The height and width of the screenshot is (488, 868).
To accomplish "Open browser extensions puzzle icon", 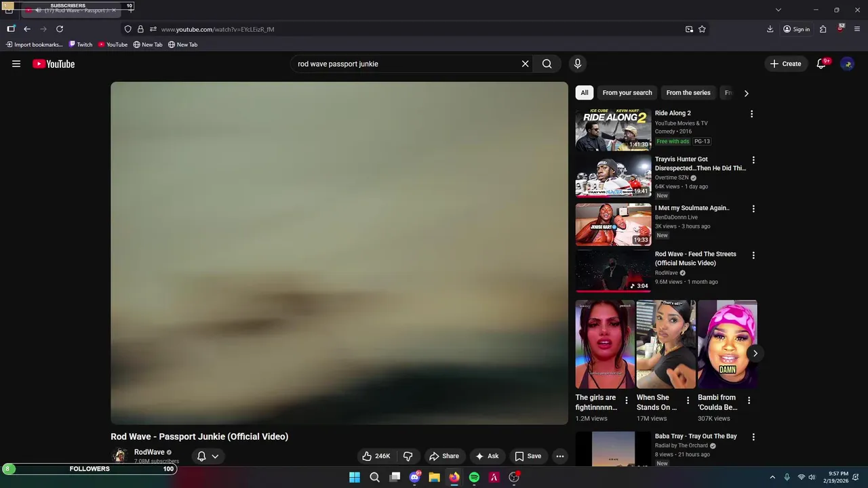I will pyautogui.click(x=823, y=29).
